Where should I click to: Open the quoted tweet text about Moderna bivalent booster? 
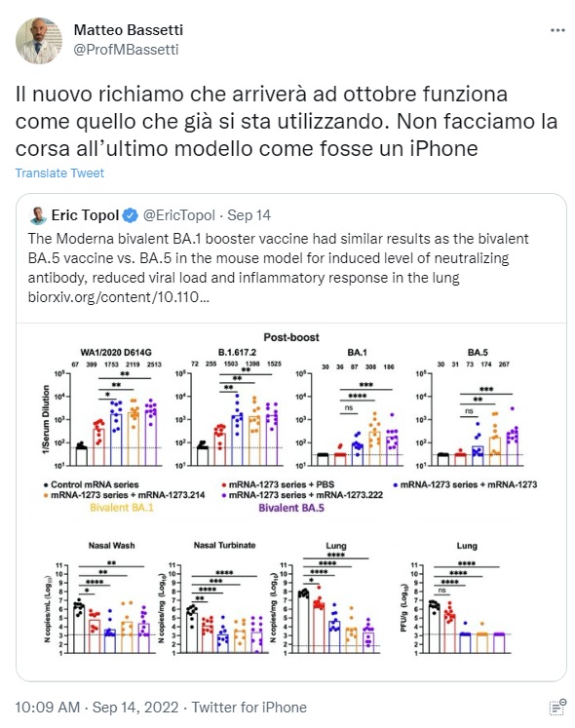tap(279, 267)
